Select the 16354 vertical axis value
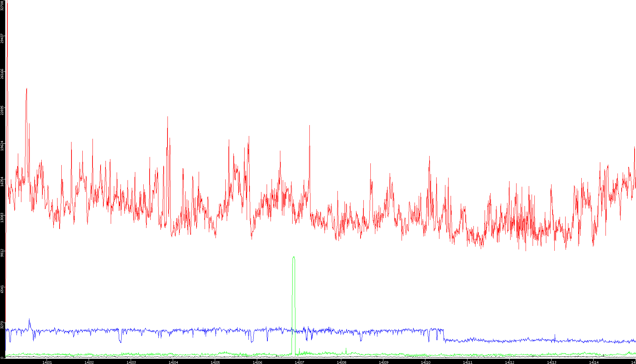Image resolution: width=636 pixels, height=364 pixels. click(2, 182)
